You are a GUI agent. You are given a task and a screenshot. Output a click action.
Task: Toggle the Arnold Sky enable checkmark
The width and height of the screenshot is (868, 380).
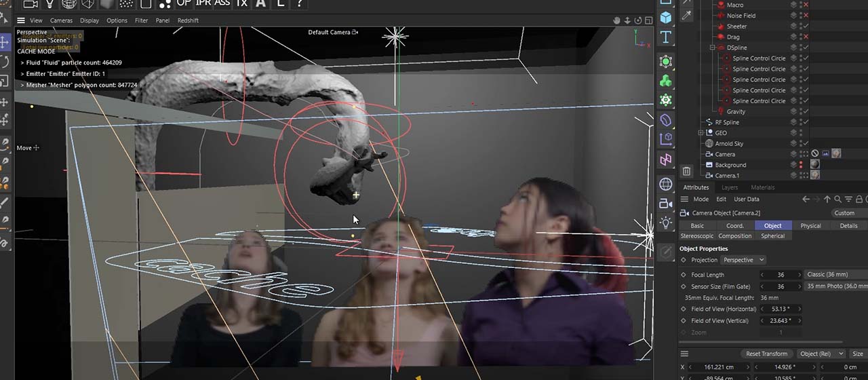click(806, 144)
